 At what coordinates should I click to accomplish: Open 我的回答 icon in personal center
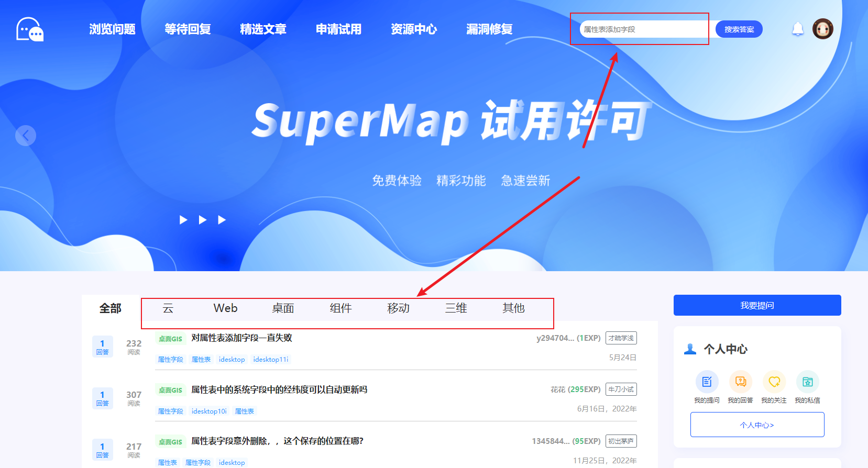(x=740, y=382)
